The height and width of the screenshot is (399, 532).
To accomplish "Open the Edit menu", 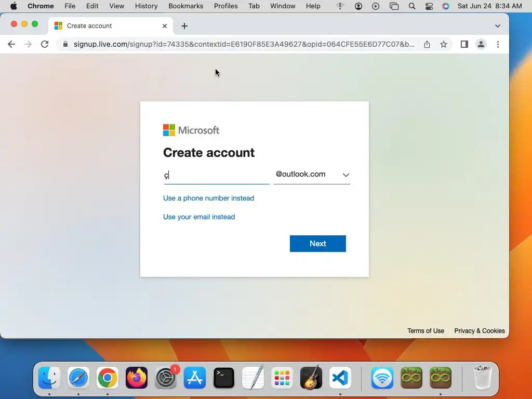I will [x=92, y=6].
